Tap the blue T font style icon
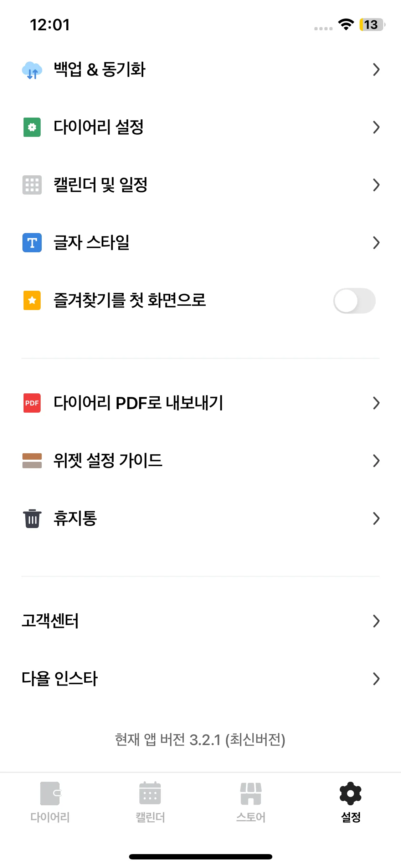This screenshot has width=401, height=868. pos(32,243)
